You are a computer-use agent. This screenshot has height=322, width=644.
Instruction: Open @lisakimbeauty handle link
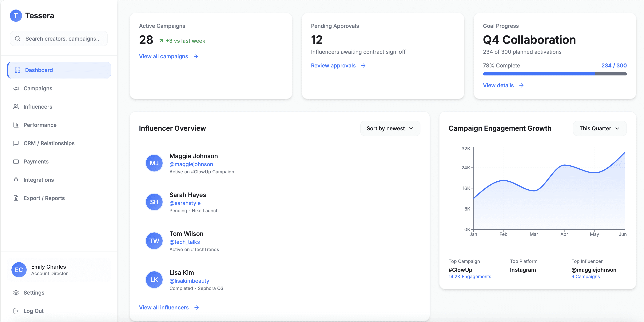pos(189,281)
